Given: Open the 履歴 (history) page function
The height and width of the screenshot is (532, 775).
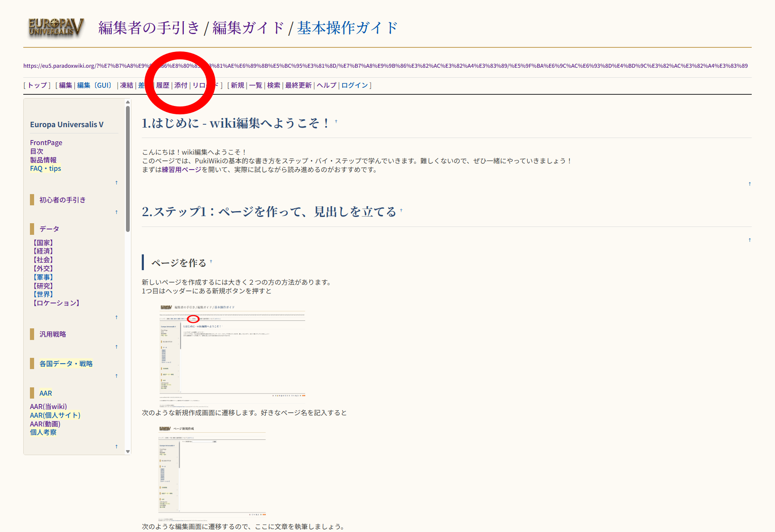Looking at the screenshot, I should click(162, 85).
